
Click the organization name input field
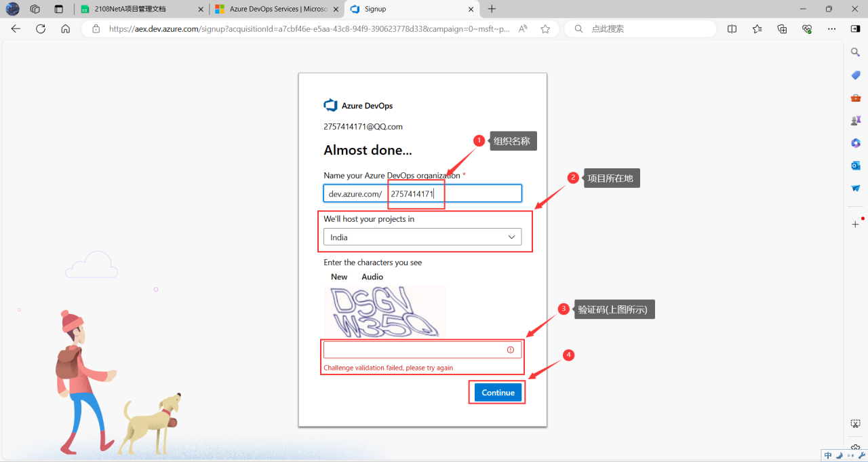(422, 193)
